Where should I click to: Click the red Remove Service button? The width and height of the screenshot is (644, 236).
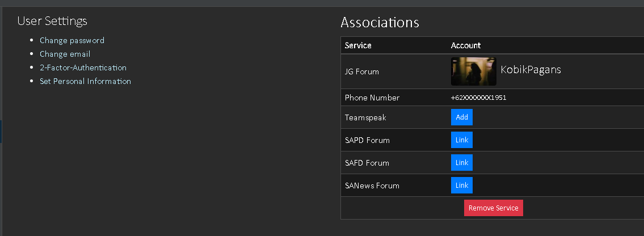(x=493, y=208)
